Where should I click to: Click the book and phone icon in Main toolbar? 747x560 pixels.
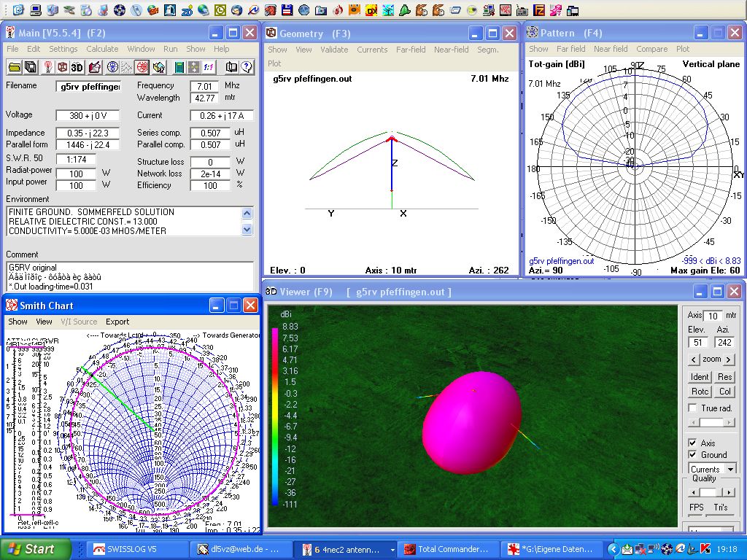pos(231,67)
